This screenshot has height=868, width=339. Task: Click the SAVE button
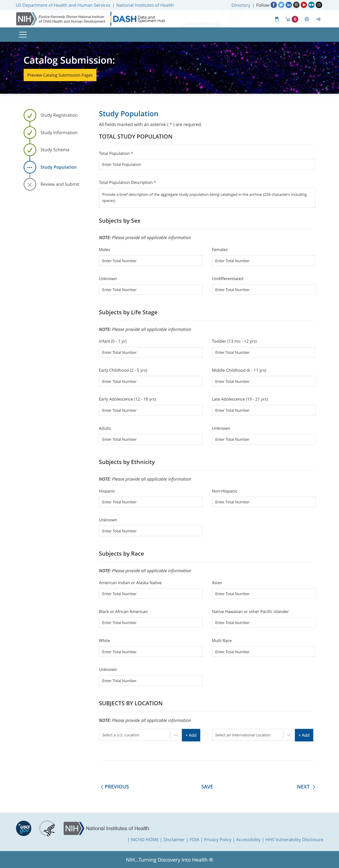(x=207, y=786)
